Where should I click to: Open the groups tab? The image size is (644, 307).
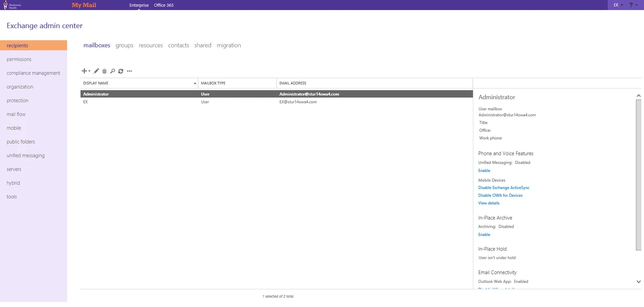click(x=124, y=45)
